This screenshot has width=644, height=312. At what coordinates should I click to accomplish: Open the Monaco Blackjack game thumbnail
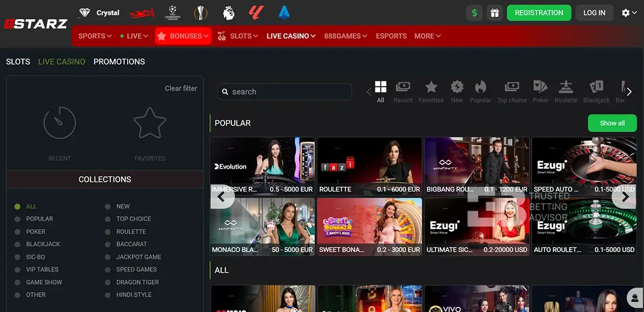pos(263,227)
